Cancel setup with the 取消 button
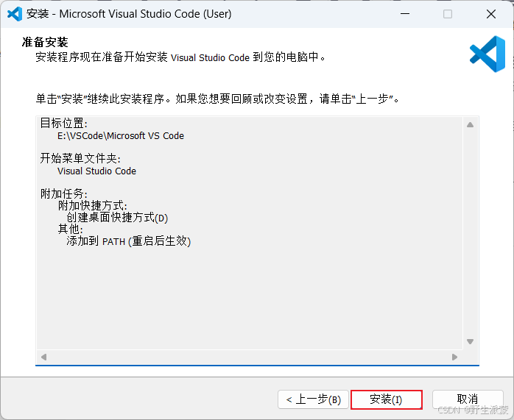The image size is (514, 420). 468,399
